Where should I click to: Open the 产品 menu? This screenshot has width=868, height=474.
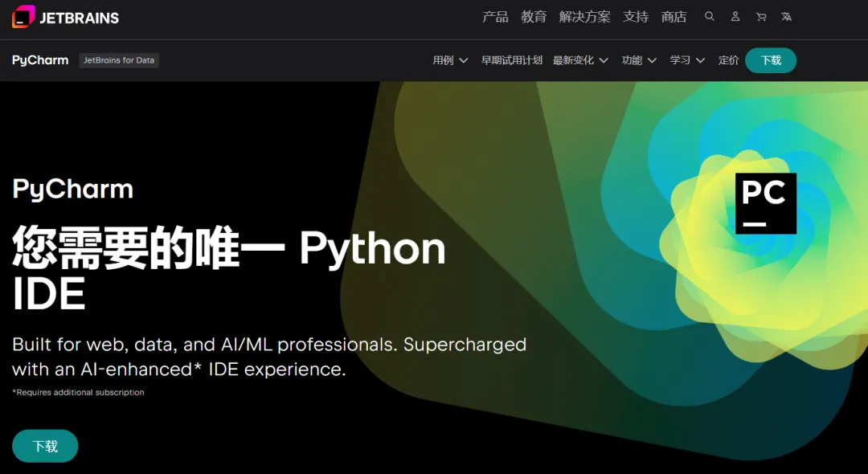coord(495,17)
